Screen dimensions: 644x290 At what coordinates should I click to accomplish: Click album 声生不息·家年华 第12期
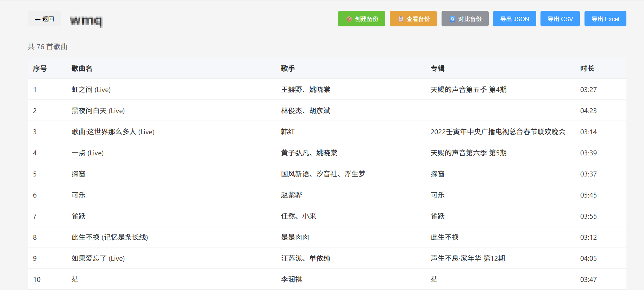coord(468,258)
